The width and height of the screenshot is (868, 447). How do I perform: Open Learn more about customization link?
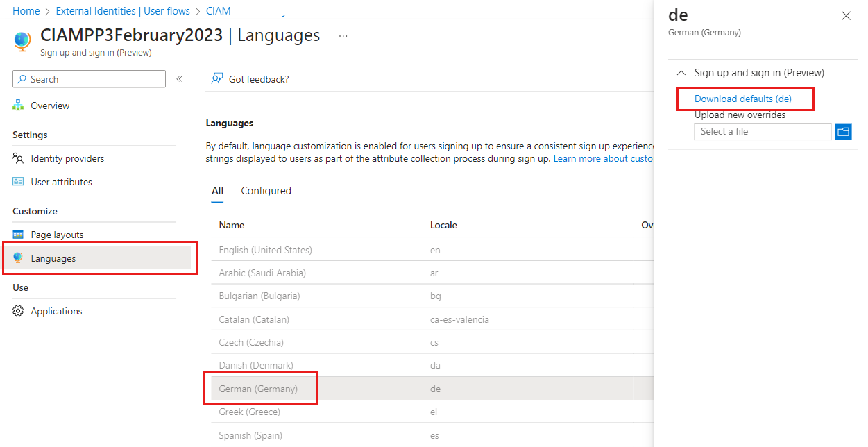pyautogui.click(x=603, y=158)
